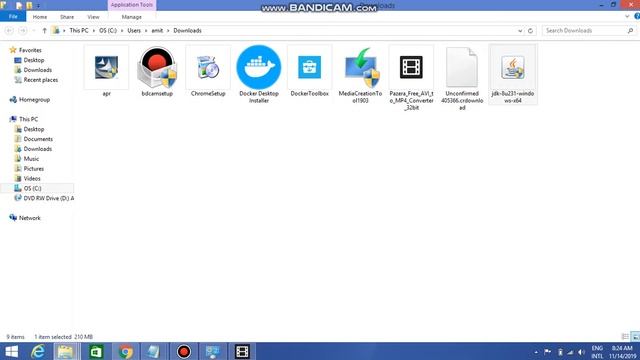Screen dimensions: 640x360
Task: Click OS (C:) in address breadcrumb
Action: tap(108, 31)
